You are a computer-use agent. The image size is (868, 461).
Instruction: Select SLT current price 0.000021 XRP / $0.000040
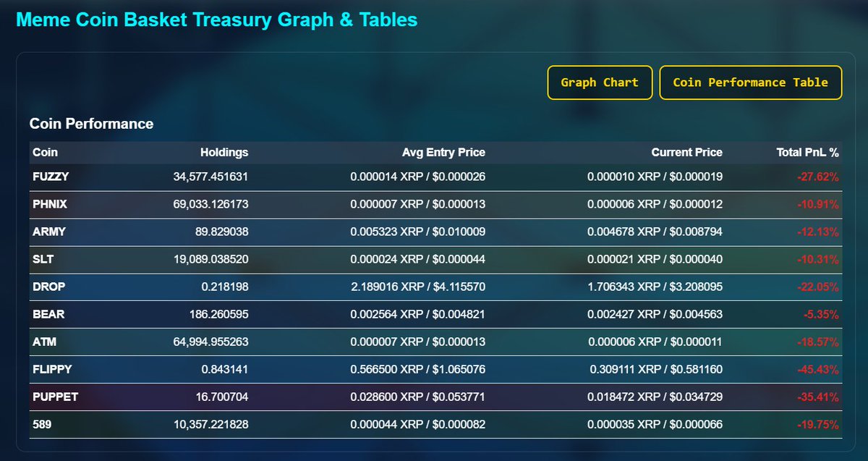[655, 259]
